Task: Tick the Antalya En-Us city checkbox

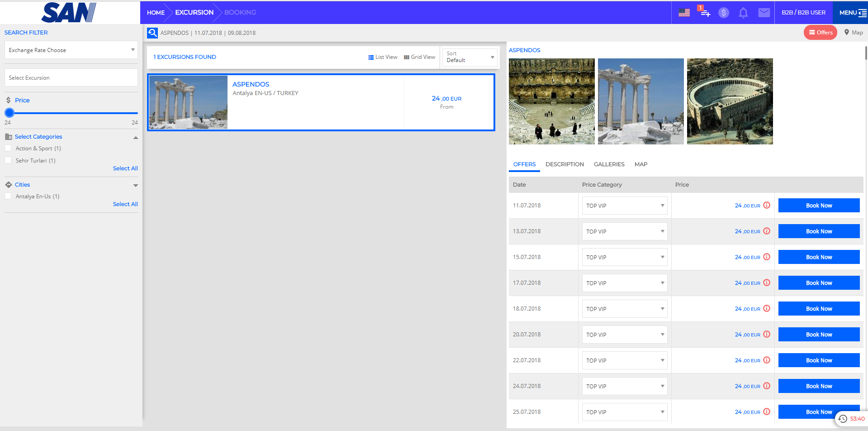Action: (x=8, y=196)
